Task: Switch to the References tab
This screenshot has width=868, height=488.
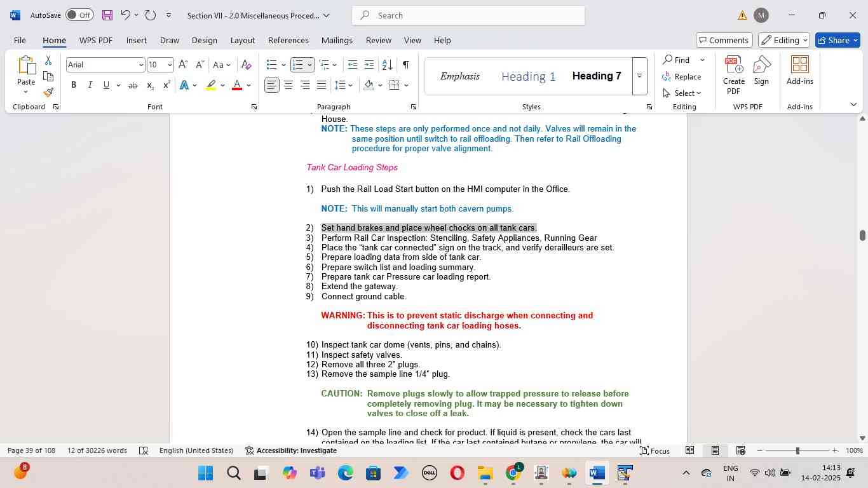Action: tap(288, 40)
